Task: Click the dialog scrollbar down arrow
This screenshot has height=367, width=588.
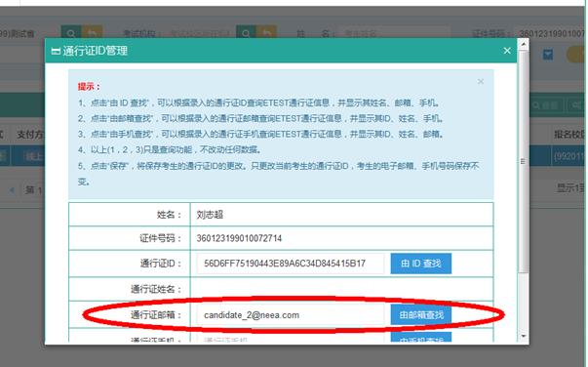Action: click(x=524, y=336)
